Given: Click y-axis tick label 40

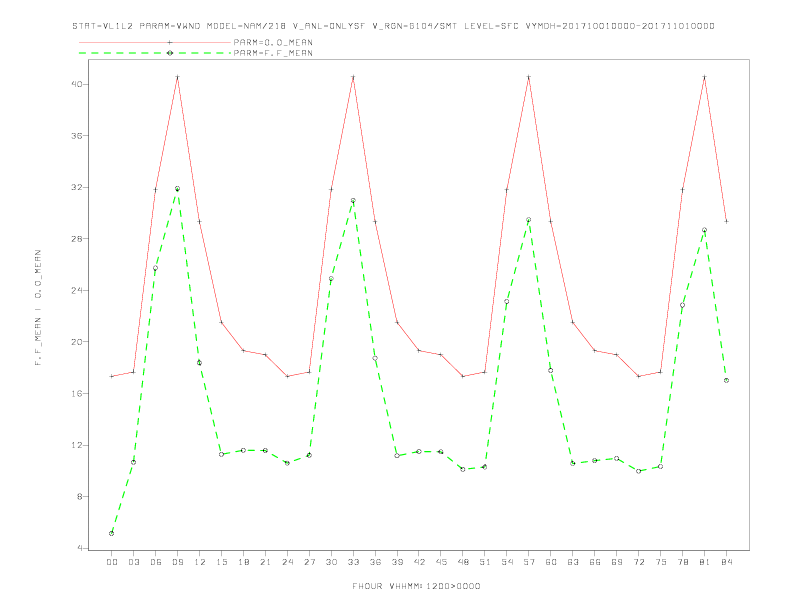Looking at the screenshot, I should click(77, 84).
